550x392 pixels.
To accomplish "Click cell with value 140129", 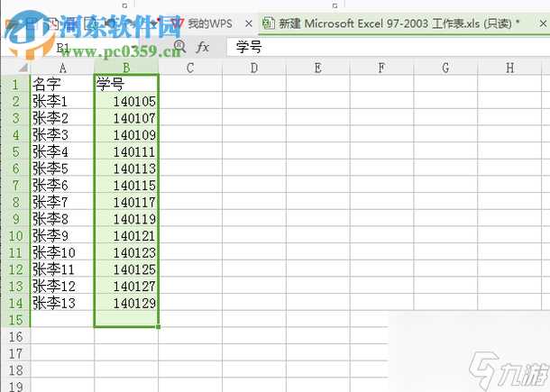I will [126, 303].
